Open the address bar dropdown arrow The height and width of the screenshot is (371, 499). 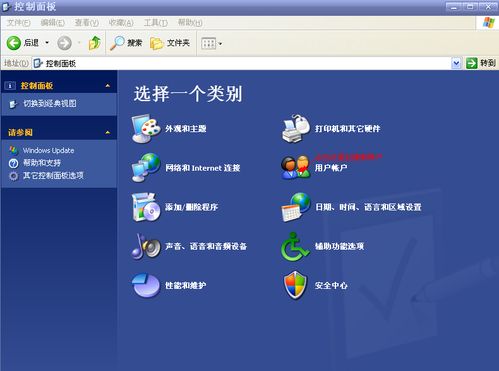[456, 63]
